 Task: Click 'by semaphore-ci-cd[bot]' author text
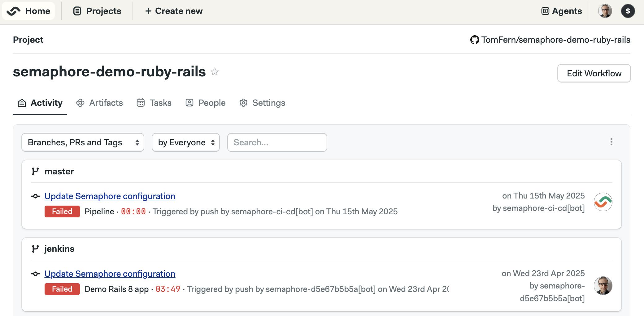pos(538,208)
